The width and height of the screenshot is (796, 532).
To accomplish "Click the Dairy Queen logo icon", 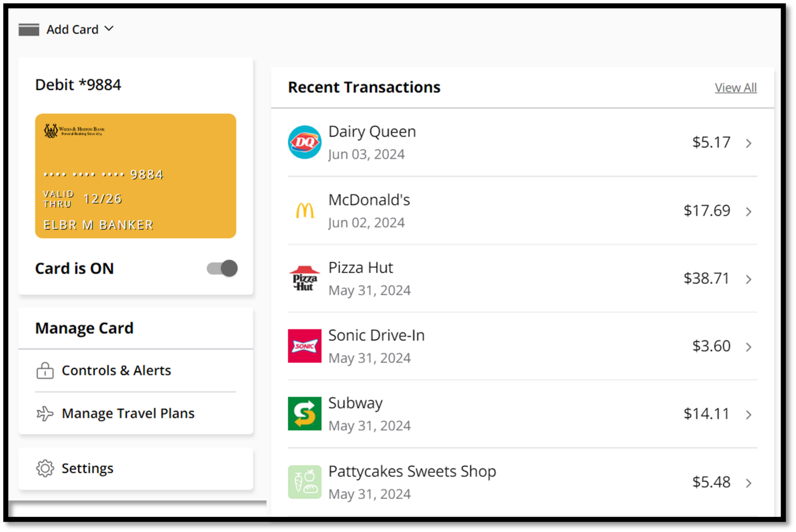I will (x=305, y=142).
